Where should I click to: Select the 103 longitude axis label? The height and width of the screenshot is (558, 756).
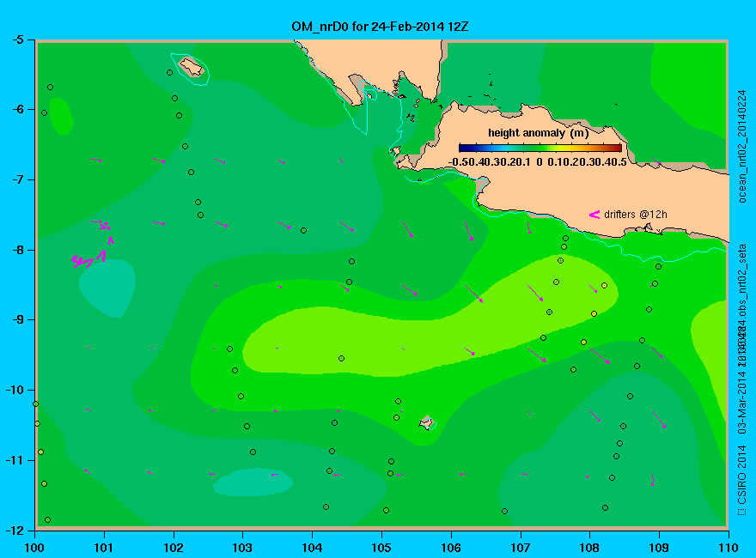[x=242, y=548]
